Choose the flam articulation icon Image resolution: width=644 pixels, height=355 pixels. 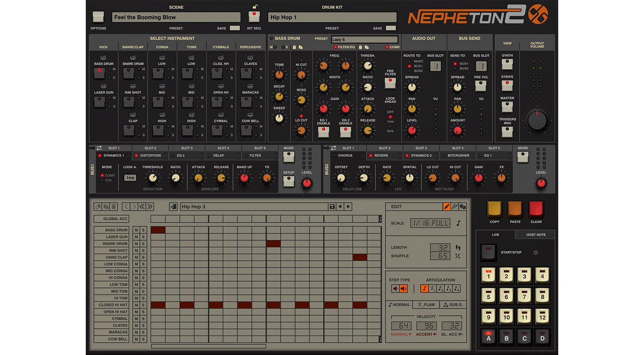point(432,288)
